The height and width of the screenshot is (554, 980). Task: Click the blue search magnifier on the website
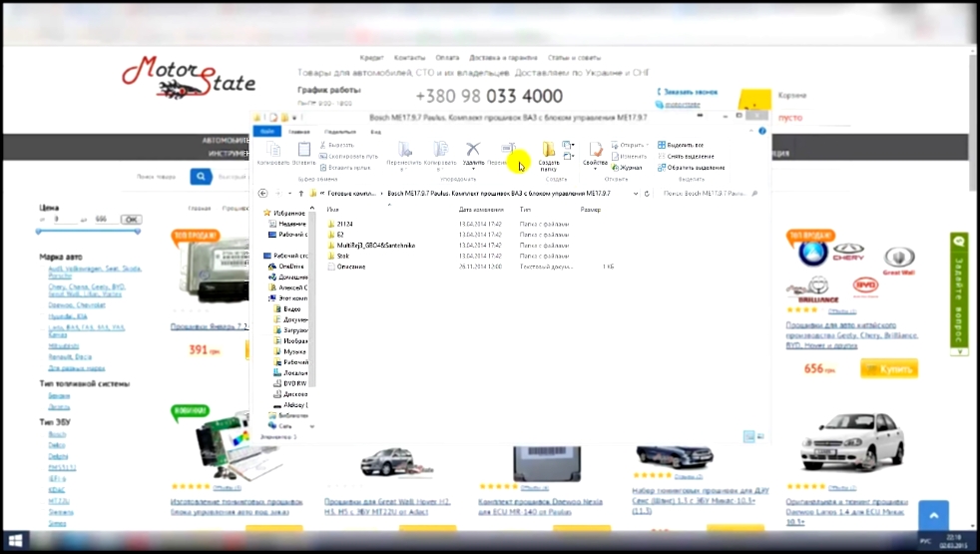click(x=201, y=177)
